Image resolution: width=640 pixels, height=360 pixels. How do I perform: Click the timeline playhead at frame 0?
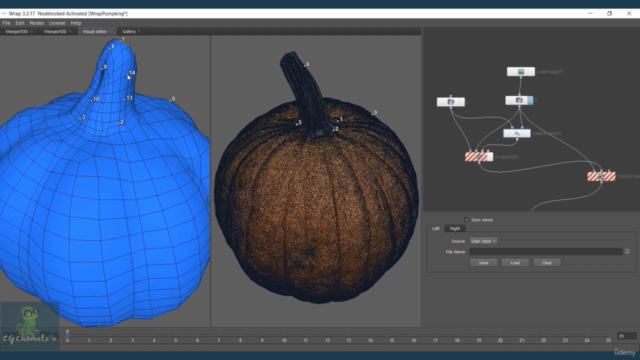pyautogui.click(x=68, y=336)
